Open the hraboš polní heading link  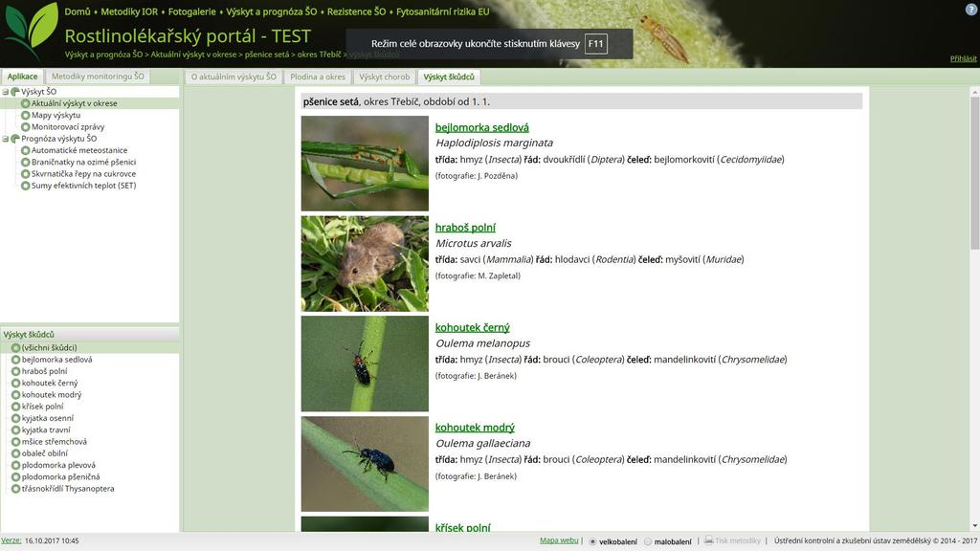tap(465, 228)
